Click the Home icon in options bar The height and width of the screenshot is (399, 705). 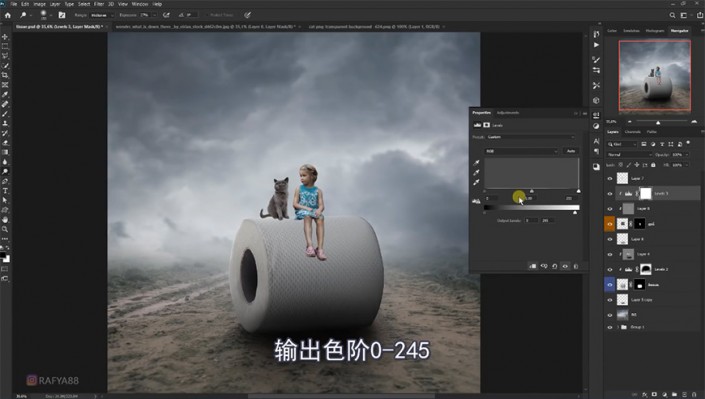pos(8,15)
